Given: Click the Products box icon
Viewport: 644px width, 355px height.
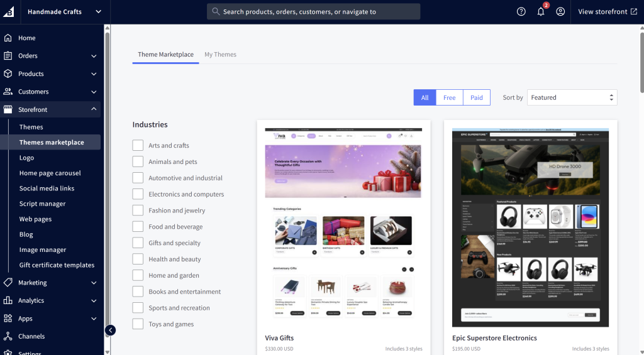Looking at the screenshot, I should tap(8, 74).
